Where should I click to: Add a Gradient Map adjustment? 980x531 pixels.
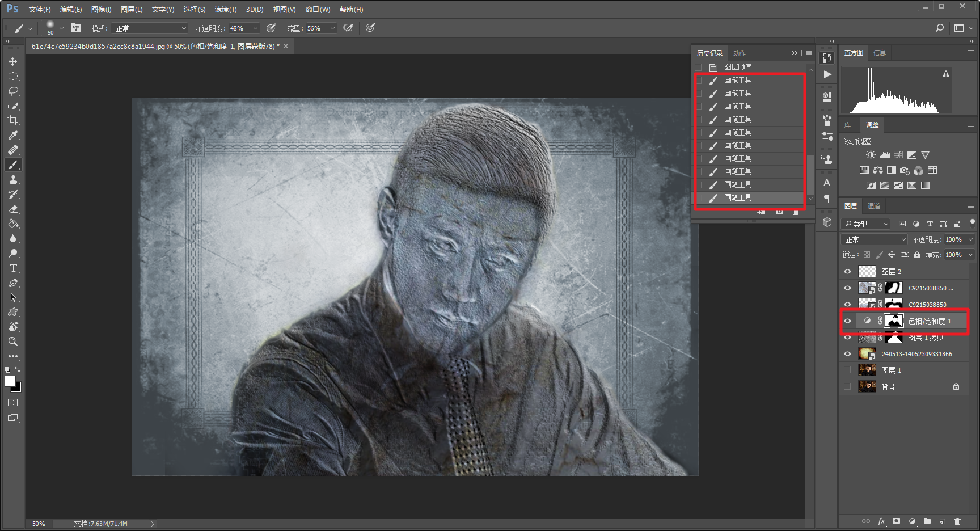pyautogui.click(x=926, y=186)
